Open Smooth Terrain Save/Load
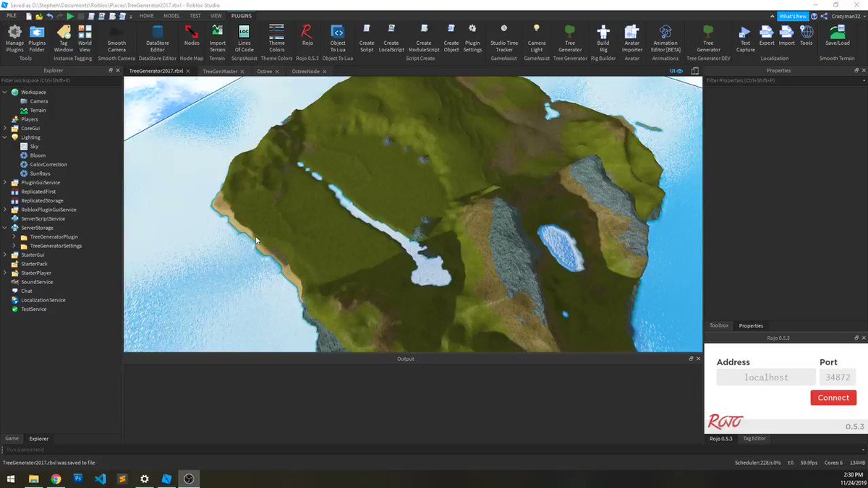Viewport: 868px width, 488px height. (x=838, y=35)
